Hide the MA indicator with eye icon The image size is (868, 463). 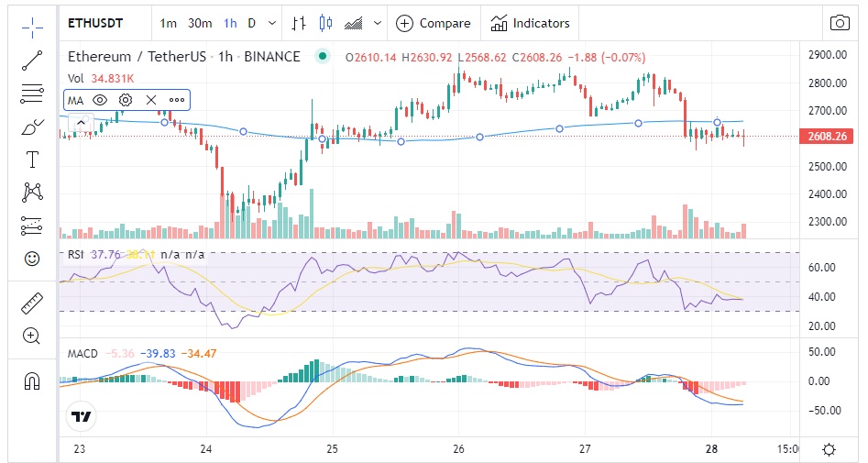(100, 100)
